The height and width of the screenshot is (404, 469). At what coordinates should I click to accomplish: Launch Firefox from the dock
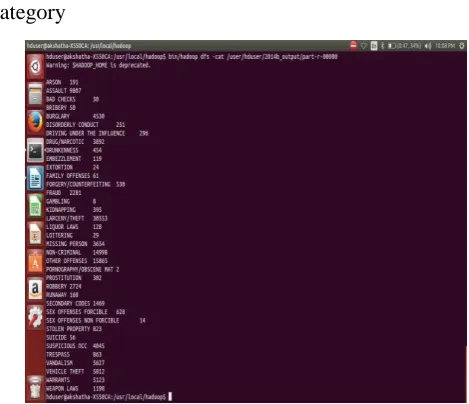(35, 122)
